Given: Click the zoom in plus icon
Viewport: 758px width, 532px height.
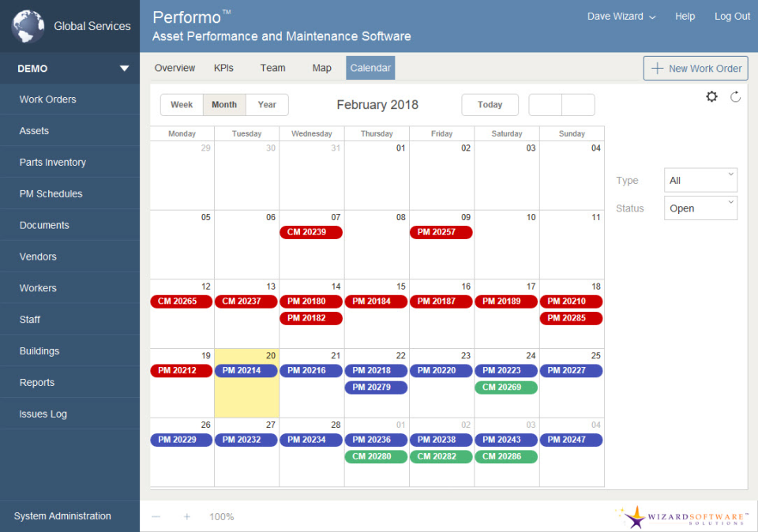Looking at the screenshot, I should coord(187,516).
